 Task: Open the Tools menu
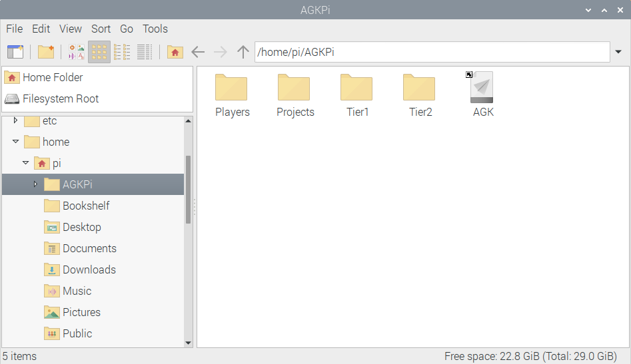click(x=155, y=29)
